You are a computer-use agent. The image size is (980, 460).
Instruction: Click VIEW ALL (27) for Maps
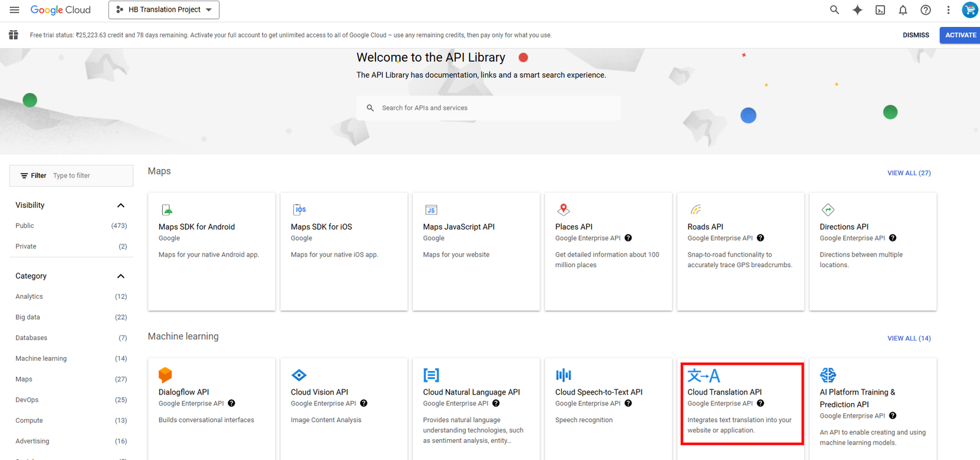coord(909,173)
